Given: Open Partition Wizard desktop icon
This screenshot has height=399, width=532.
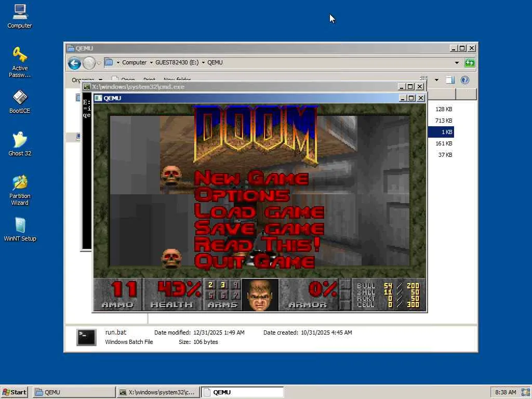Looking at the screenshot, I should 20,190.
